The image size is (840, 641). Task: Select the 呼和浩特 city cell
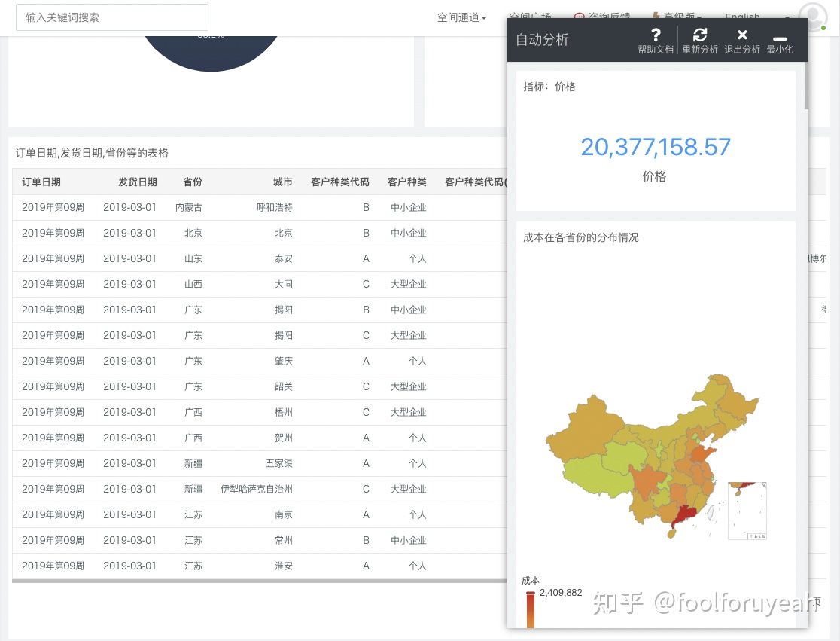[x=274, y=207]
